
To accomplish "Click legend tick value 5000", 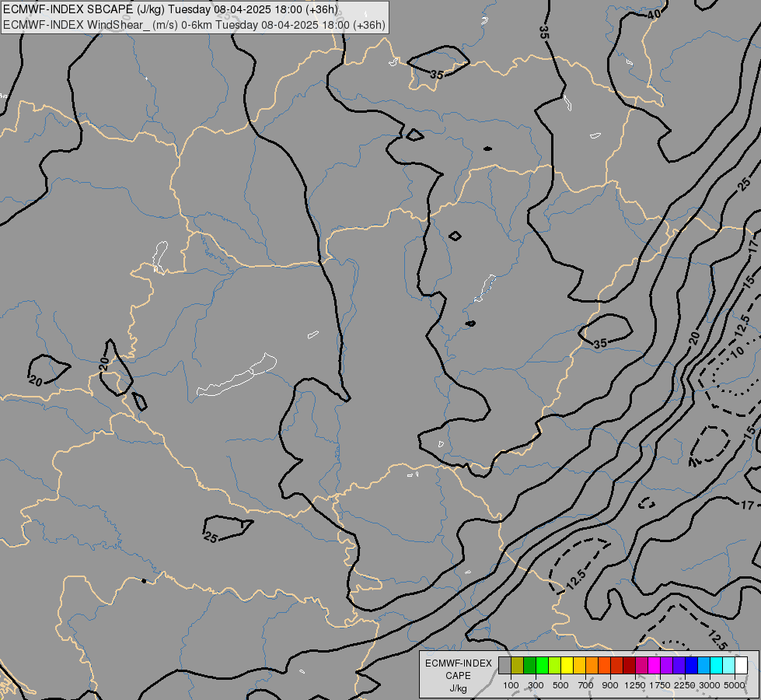I will [x=735, y=685].
